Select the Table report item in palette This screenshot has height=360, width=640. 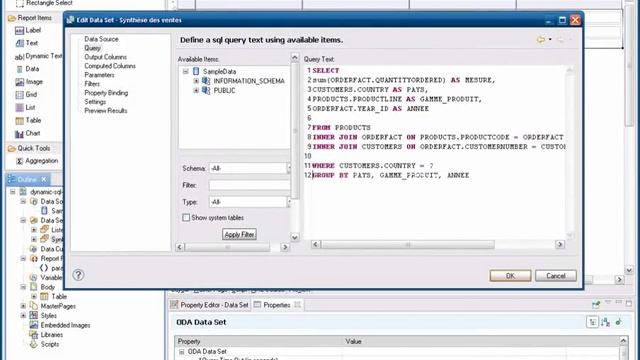click(x=28, y=120)
